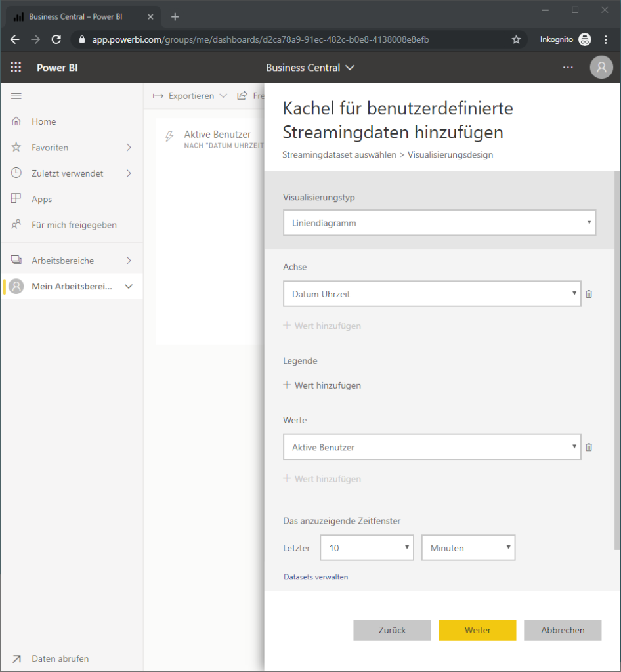Click Daten abrufen at sidebar bottom
Screen dimensions: 621x672
[x=60, y=658]
